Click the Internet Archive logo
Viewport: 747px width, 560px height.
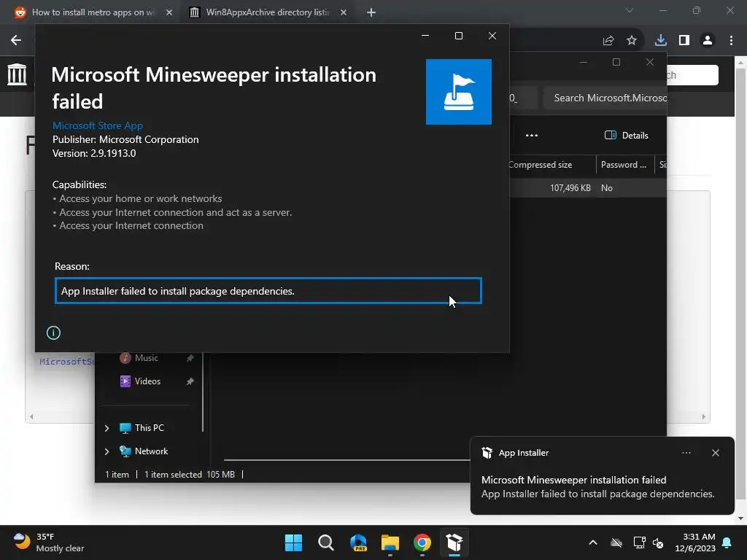pyautogui.click(x=18, y=74)
